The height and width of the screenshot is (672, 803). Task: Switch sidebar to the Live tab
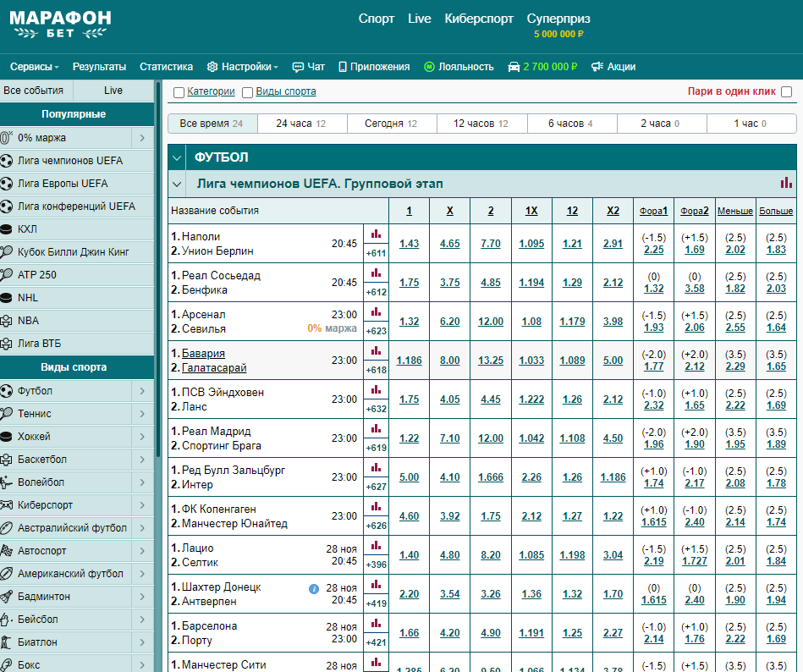click(113, 91)
